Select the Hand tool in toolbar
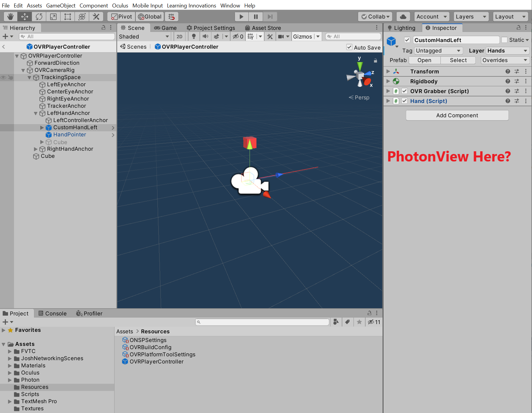Screen dimensions: 532x413 (10, 17)
